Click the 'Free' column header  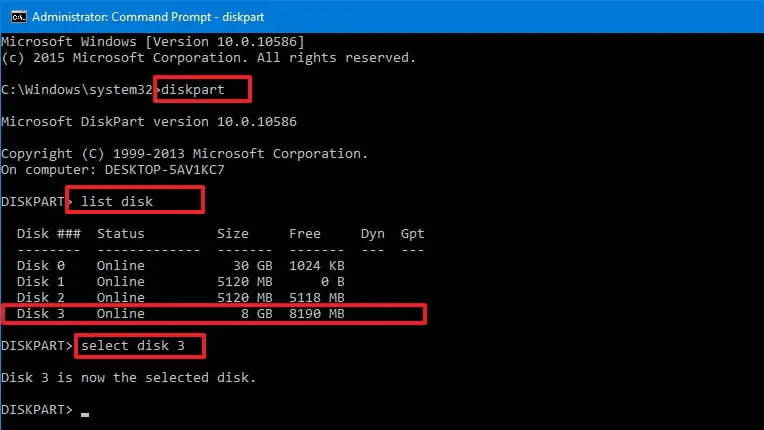point(305,234)
